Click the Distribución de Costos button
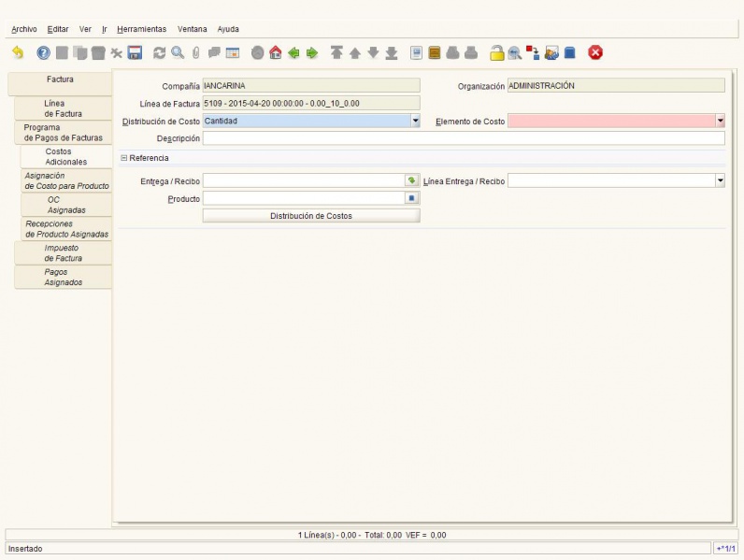Viewport: 744px width, 560px height. (x=311, y=216)
